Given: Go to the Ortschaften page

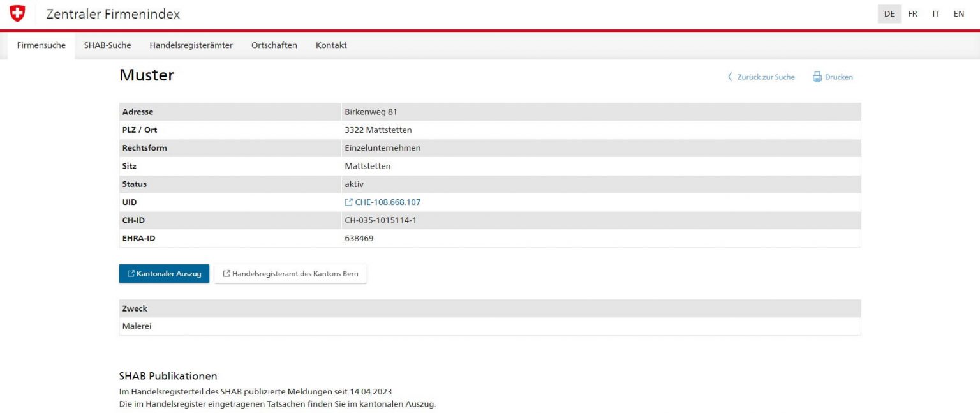Looking at the screenshot, I should 274,45.
